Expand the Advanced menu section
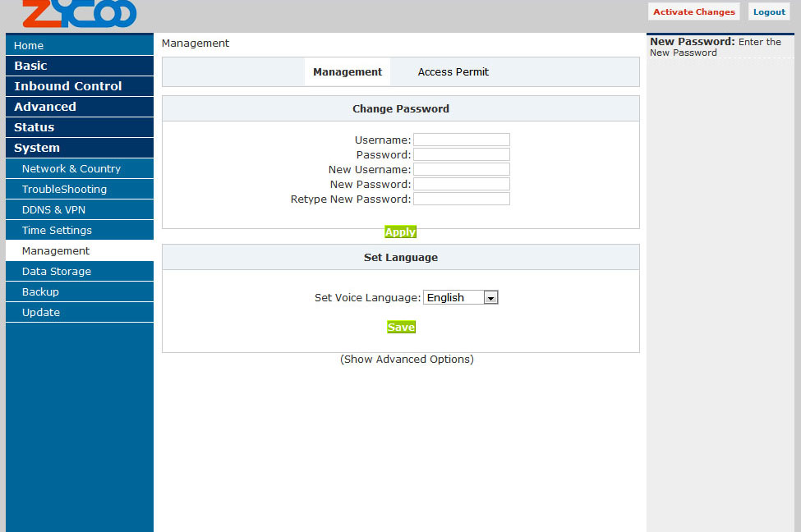Screen dimensions: 801x532 tap(45, 107)
